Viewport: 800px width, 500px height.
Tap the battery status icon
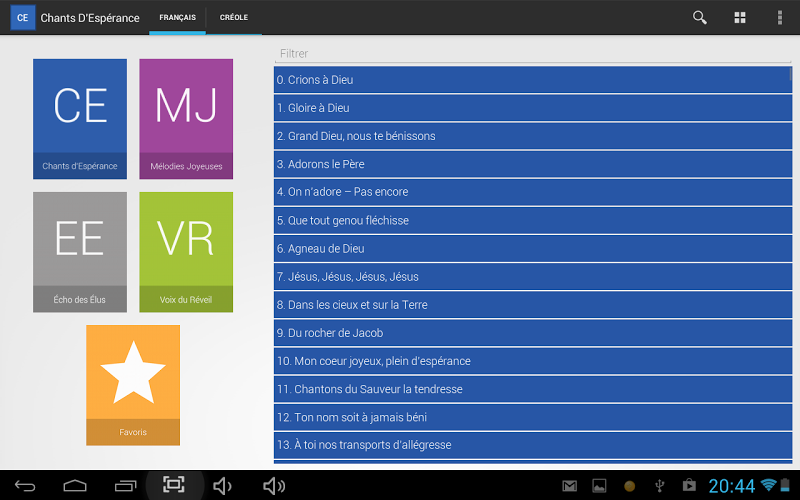[786, 485]
